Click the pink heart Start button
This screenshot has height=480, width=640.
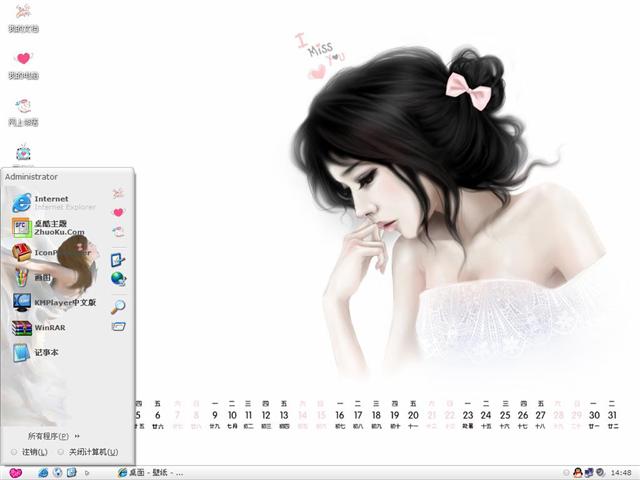(16, 473)
